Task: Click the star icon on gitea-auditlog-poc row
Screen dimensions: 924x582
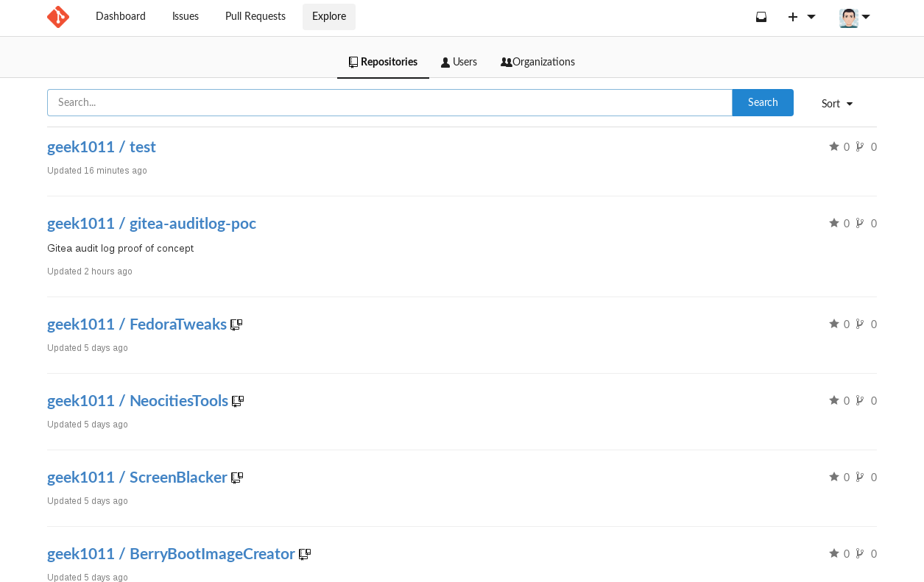Action: [834, 223]
